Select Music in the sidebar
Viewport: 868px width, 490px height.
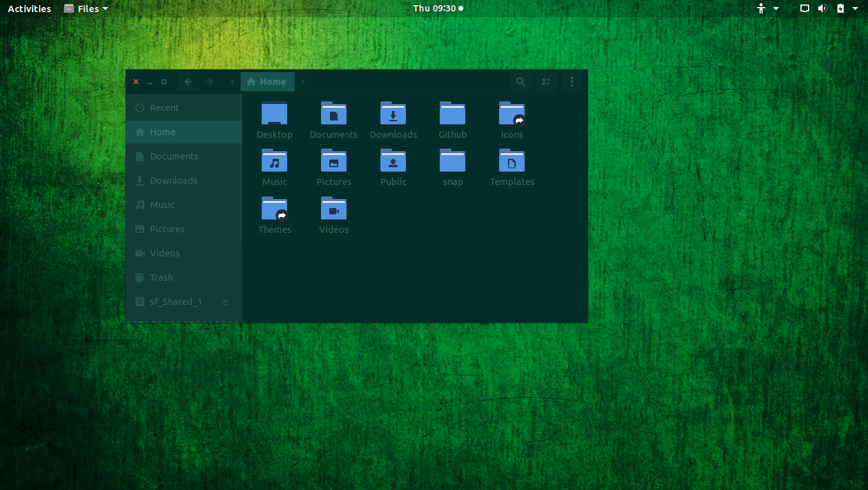click(x=184, y=205)
